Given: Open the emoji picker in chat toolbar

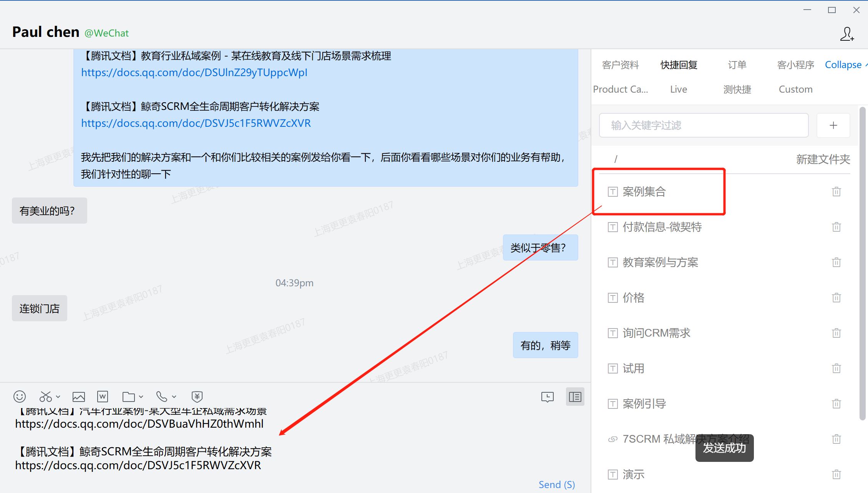Looking at the screenshot, I should (x=20, y=397).
